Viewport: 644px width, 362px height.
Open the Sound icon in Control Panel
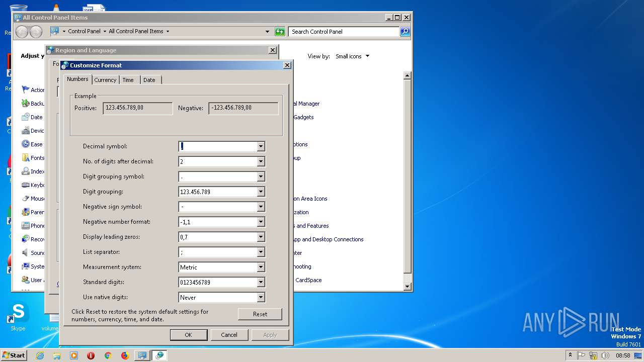click(26, 252)
